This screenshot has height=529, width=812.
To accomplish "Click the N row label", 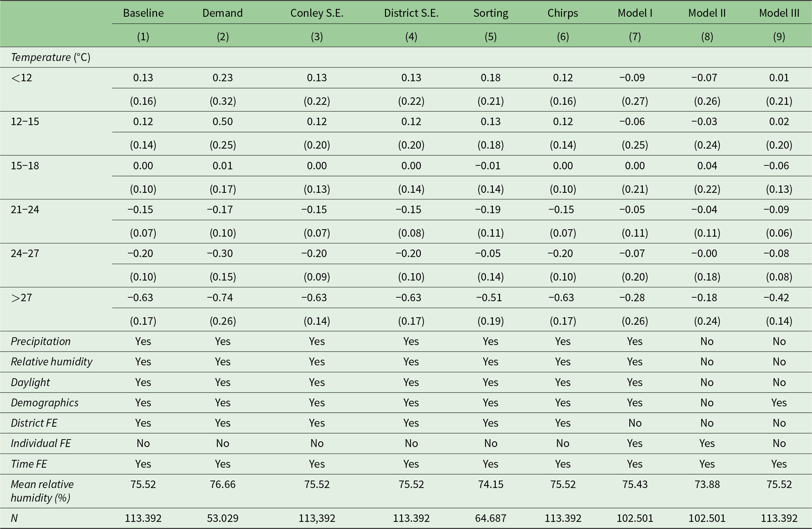I will point(14,518).
